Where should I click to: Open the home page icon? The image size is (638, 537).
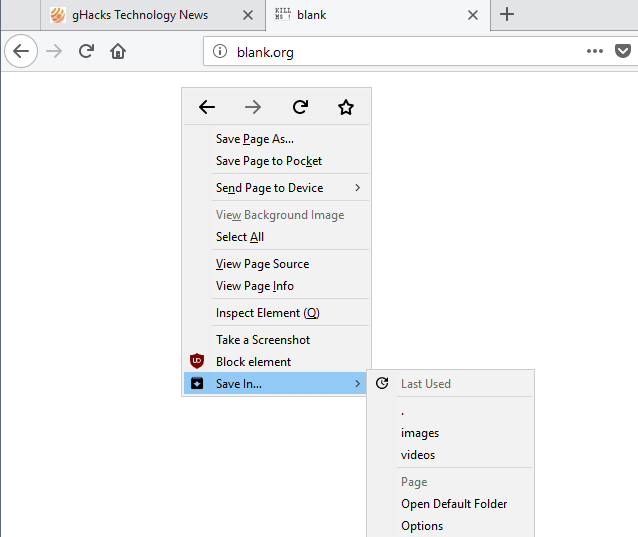(118, 51)
